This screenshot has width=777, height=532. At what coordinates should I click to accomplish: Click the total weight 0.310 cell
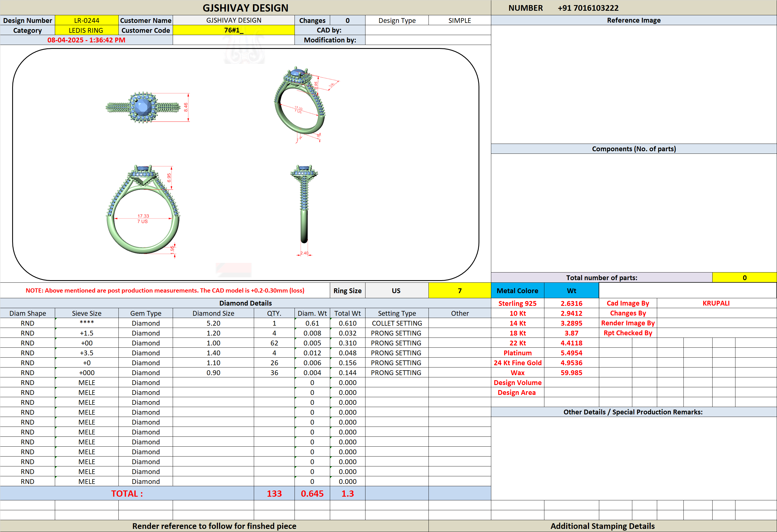[347, 343]
